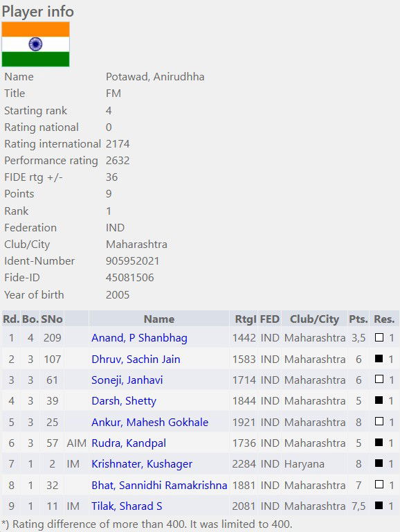400x532 pixels.
Task: Click the Rtgl column header
Action: pos(246,319)
